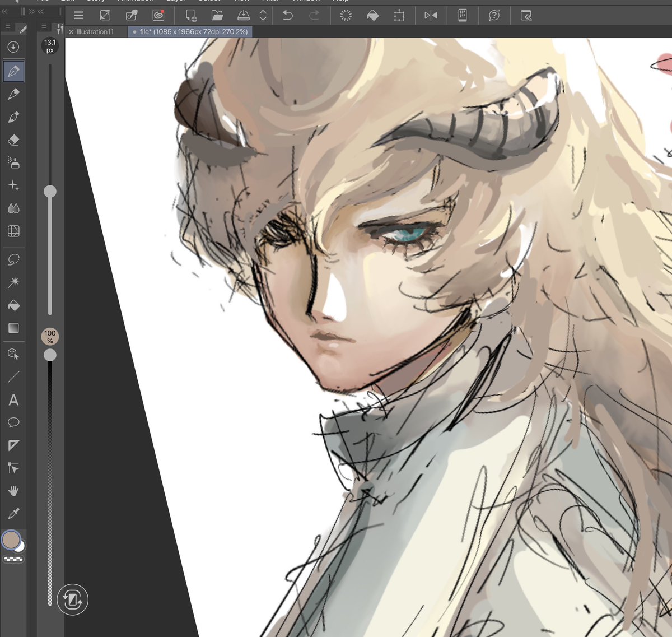Collapse the leftmost palette double chevron

click(x=4, y=11)
